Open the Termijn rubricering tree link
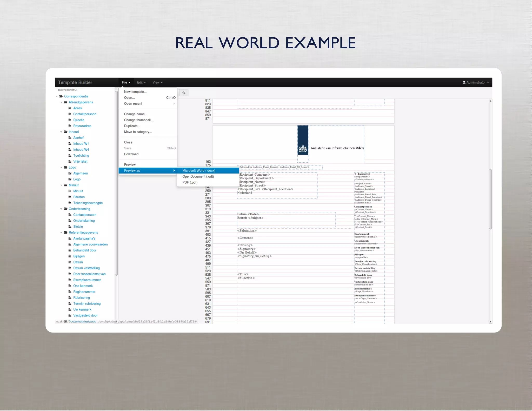 [x=87, y=304]
